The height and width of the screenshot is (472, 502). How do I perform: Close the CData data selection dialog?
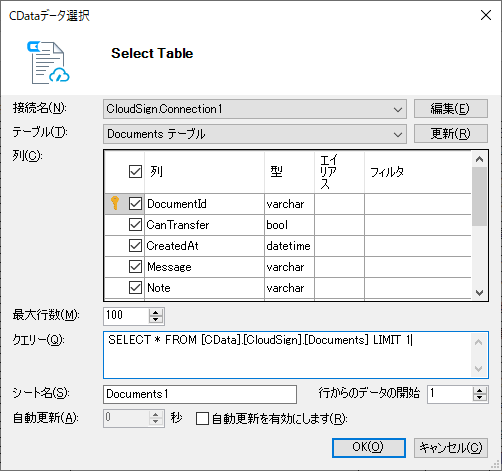point(486,15)
